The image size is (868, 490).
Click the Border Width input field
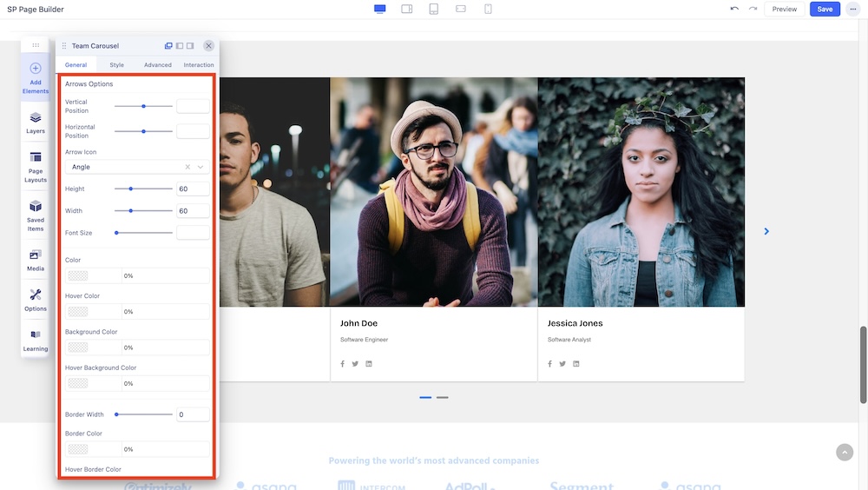(193, 414)
